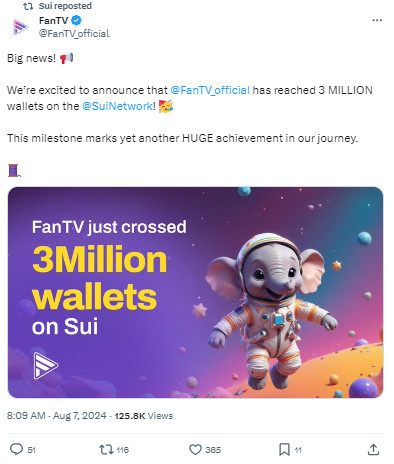Open the three-dot more options menu
The height and width of the screenshot is (464, 394).
(377, 20)
